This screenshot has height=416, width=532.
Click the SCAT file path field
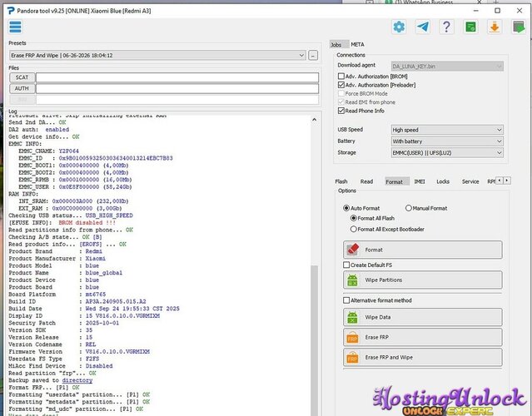click(177, 77)
